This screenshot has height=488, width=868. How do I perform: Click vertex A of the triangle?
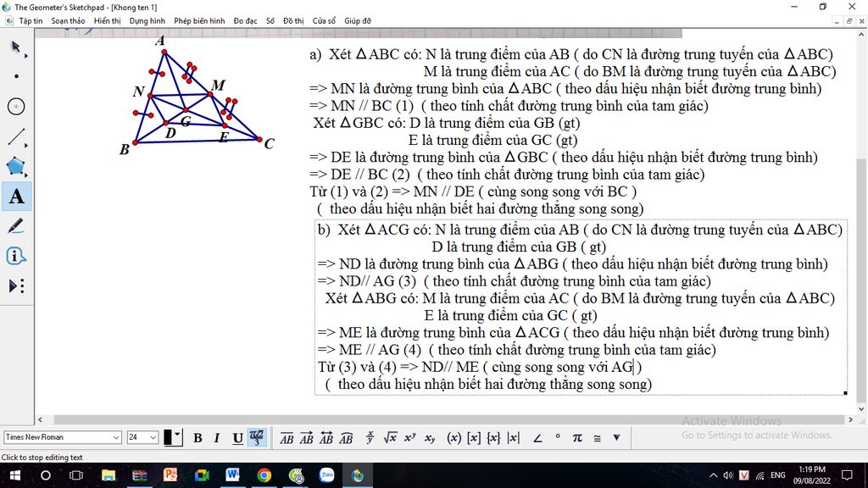click(x=164, y=52)
